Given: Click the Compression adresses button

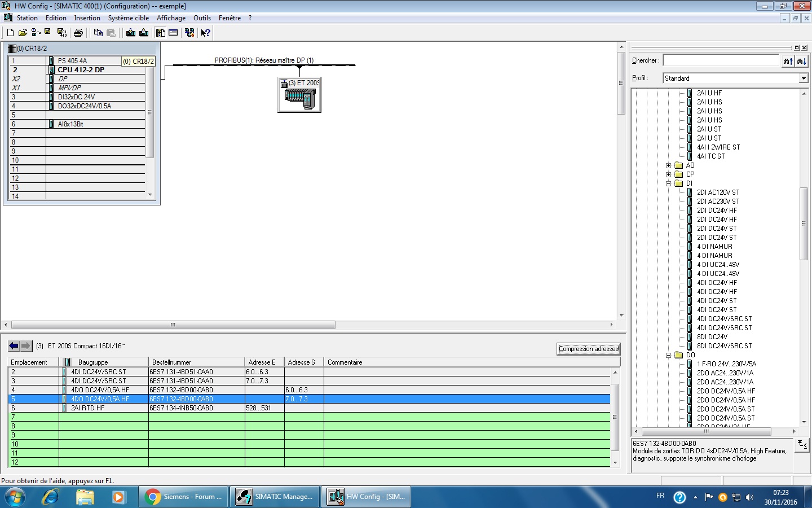Looking at the screenshot, I should 588,349.
